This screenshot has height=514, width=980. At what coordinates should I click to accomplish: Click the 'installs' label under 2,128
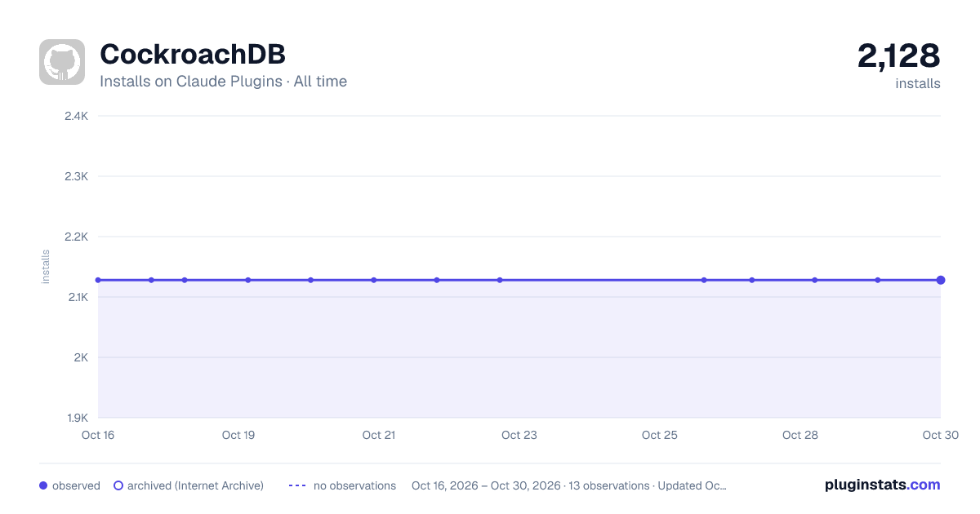918,83
